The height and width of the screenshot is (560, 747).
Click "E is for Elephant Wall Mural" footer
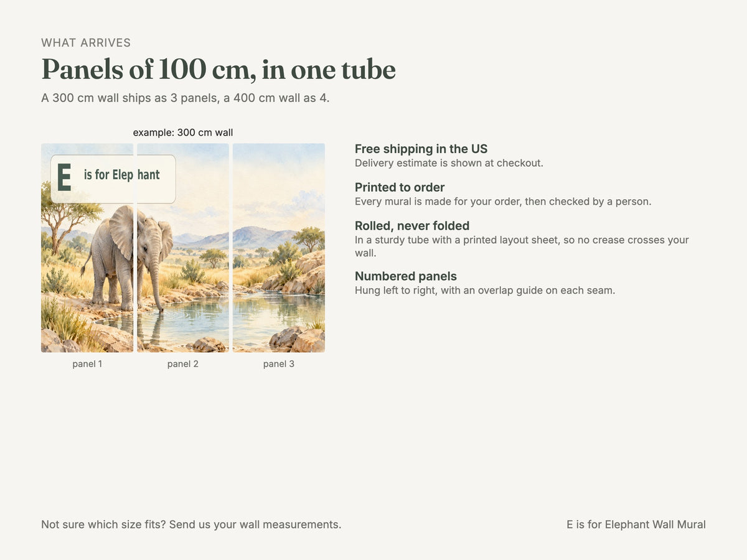[x=636, y=525]
